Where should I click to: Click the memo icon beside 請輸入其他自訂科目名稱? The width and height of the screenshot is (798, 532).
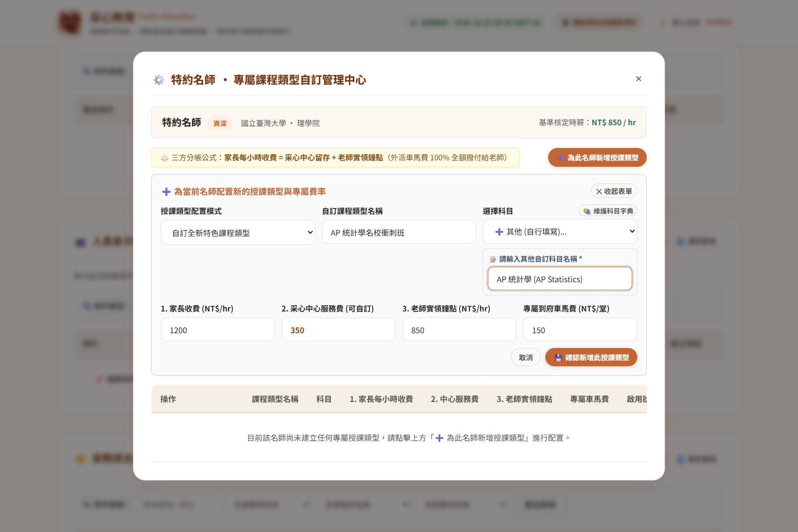pos(493,259)
